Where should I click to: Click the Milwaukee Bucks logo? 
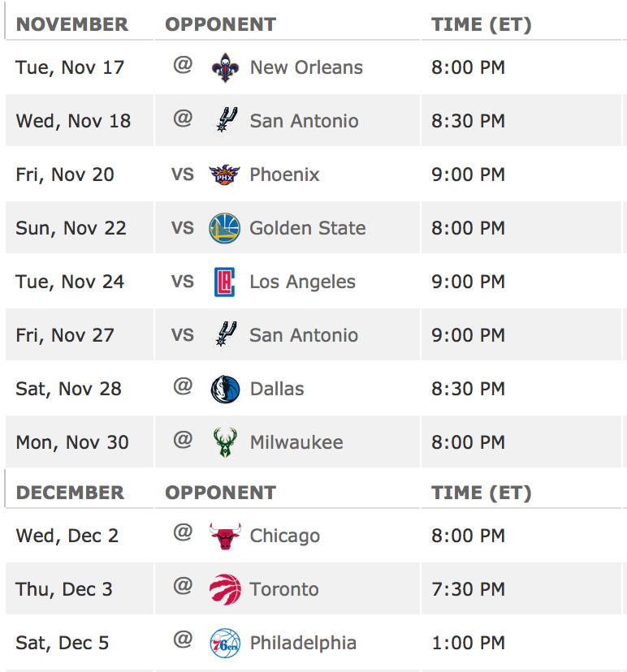tap(225, 442)
